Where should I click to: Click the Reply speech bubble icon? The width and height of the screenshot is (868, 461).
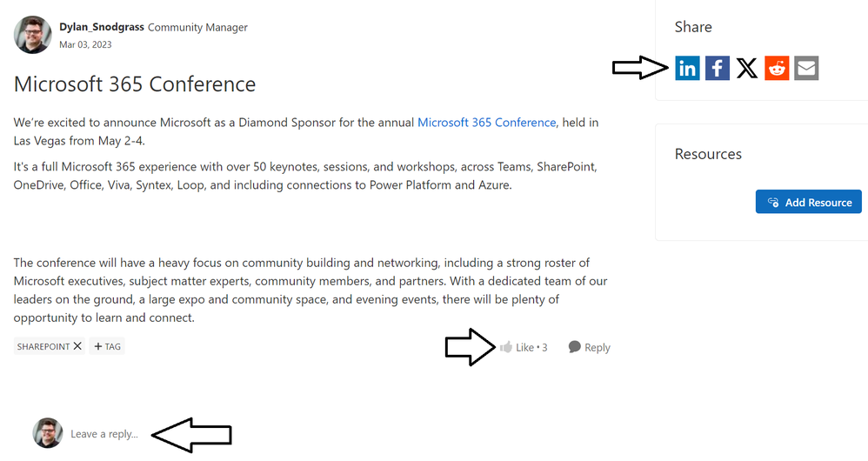pyautogui.click(x=574, y=347)
